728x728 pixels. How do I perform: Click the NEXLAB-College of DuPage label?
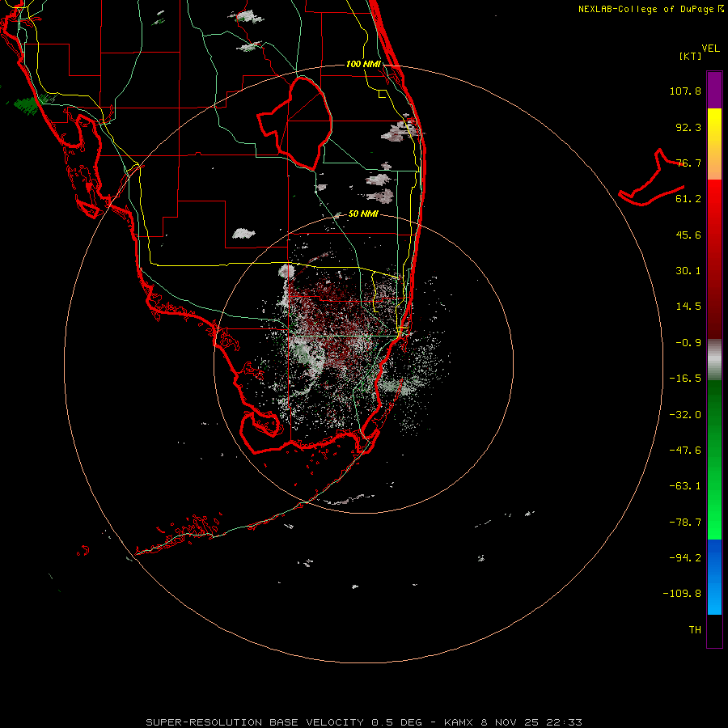(650, 9)
